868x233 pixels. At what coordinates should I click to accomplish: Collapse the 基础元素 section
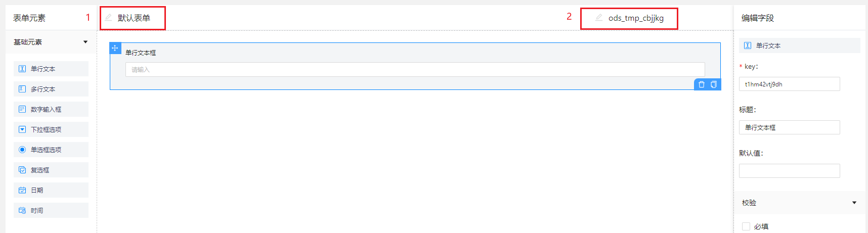(85, 42)
